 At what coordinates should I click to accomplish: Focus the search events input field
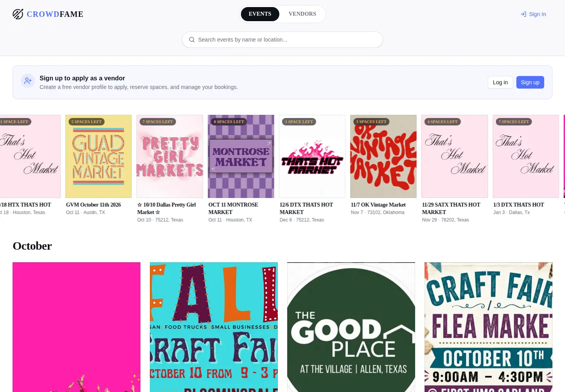click(x=282, y=40)
